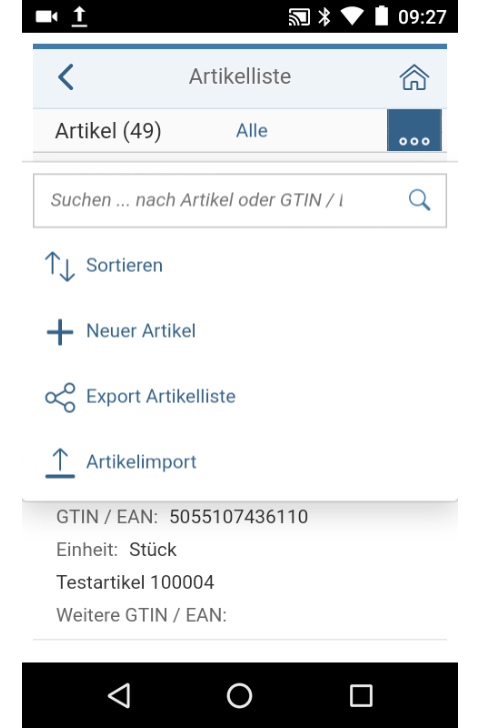Tap the magnifying glass search icon
This screenshot has height=728, width=480.
(419, 200)
